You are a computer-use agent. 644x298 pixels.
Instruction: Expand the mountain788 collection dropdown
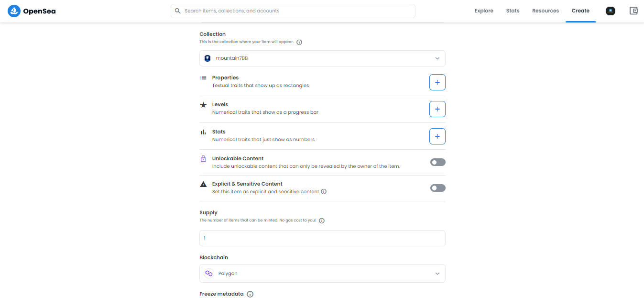point(322,58)
